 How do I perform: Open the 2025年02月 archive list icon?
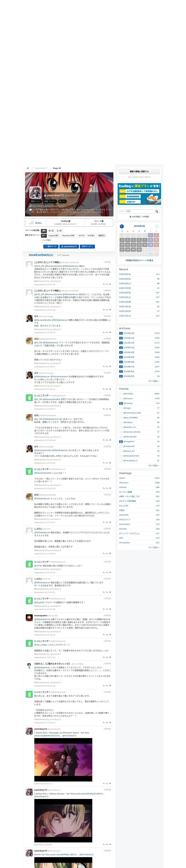tap(121, 333)
